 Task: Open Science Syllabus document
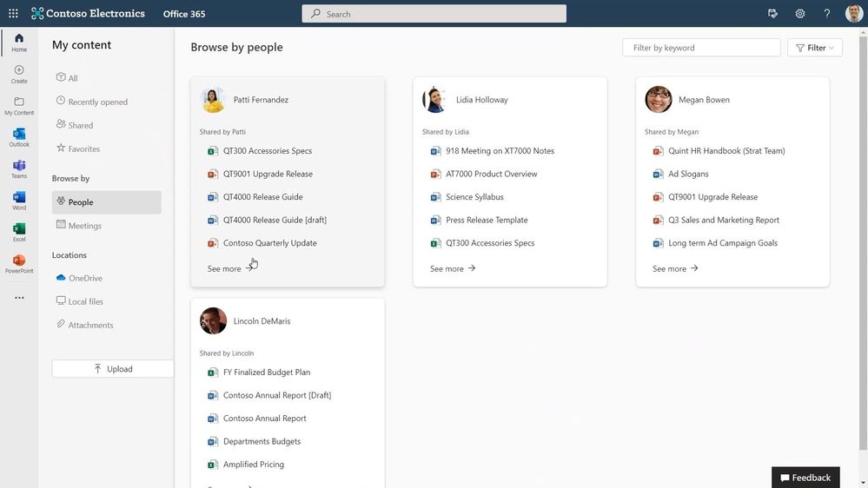474,197
